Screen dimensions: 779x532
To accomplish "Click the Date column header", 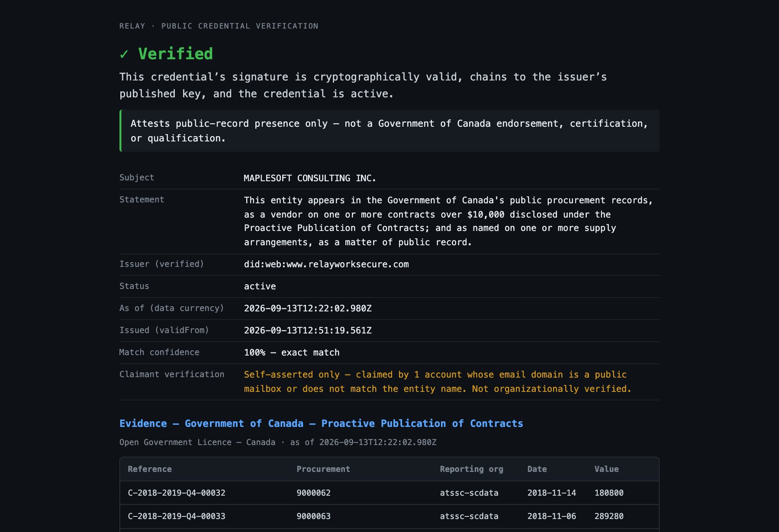I will pyautogui.click(x=537, y=469).
